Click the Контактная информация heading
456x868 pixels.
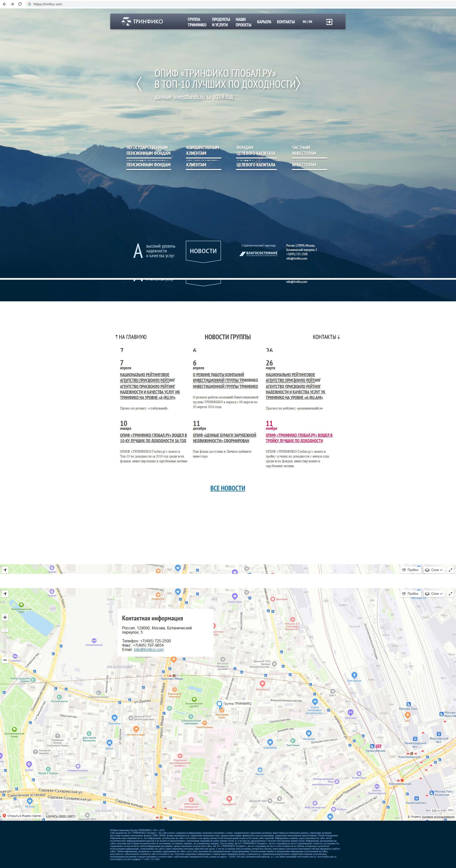[152, 618]
